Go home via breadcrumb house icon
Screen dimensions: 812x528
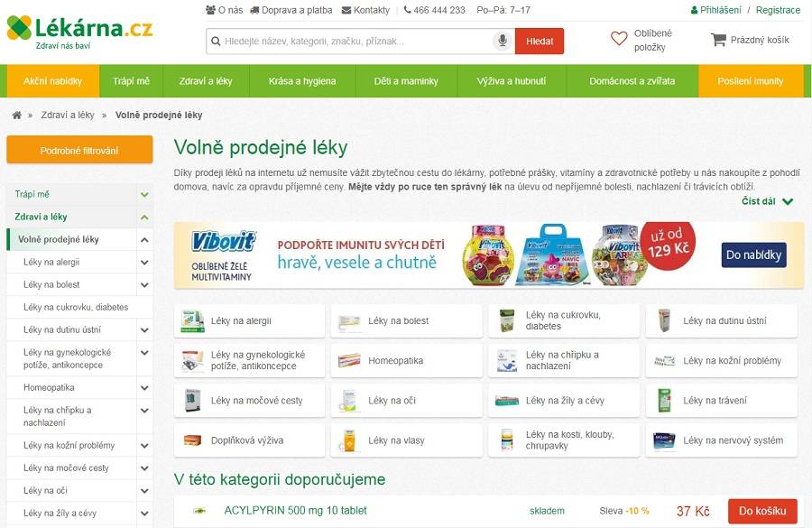pos(17,115)
